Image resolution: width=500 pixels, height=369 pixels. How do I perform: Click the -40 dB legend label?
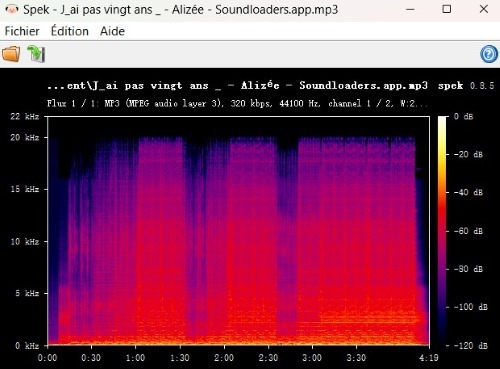468,192
